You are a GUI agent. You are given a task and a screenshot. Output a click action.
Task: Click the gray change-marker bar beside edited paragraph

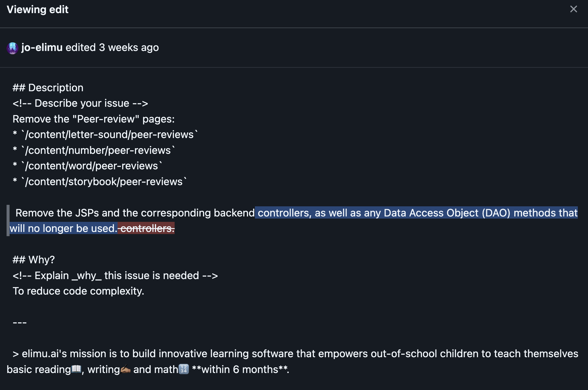[8, 221]
